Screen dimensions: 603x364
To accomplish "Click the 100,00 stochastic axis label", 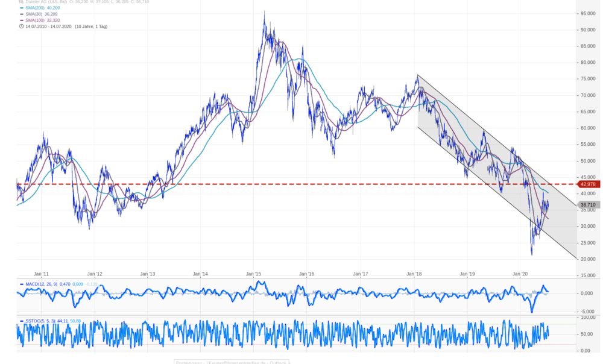I will 588,318.
